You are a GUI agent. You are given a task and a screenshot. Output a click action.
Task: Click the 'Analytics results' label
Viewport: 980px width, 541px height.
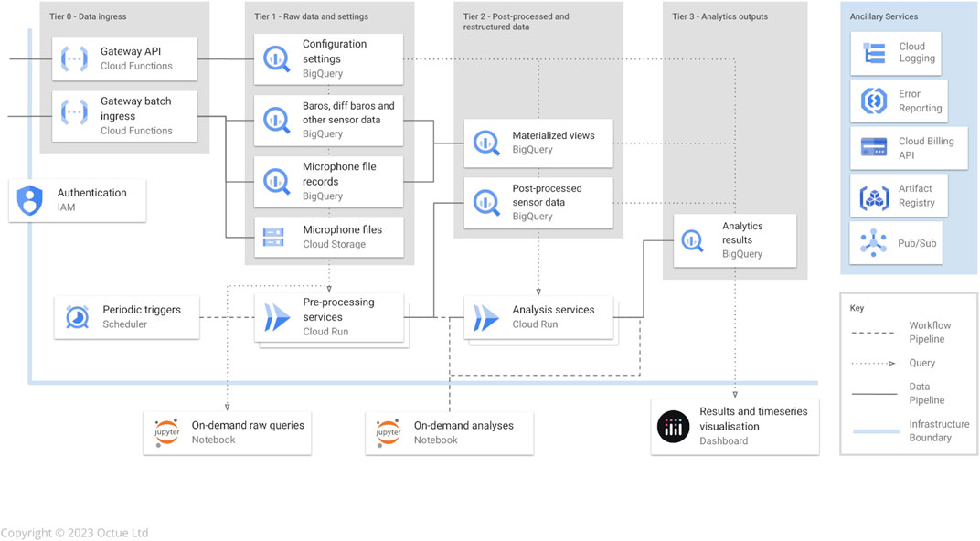pos(742,232)
